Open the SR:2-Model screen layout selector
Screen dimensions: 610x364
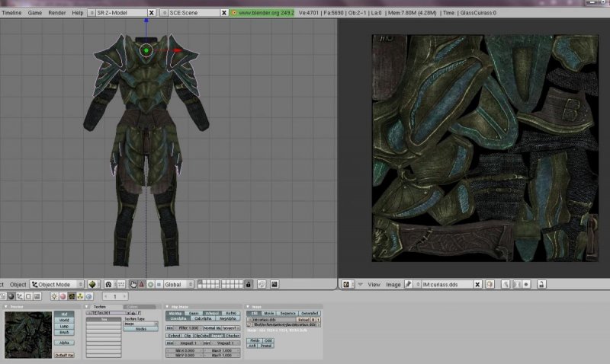[91, 13]
